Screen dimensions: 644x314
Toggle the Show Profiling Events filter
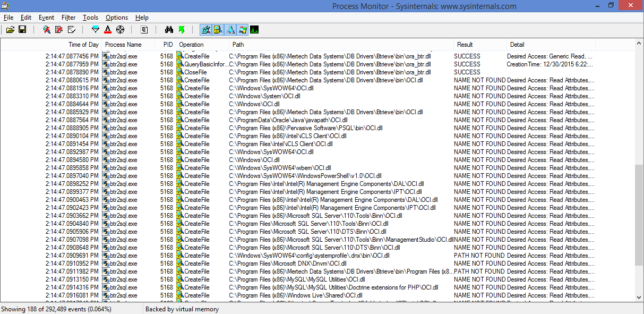tap(254, 30)
